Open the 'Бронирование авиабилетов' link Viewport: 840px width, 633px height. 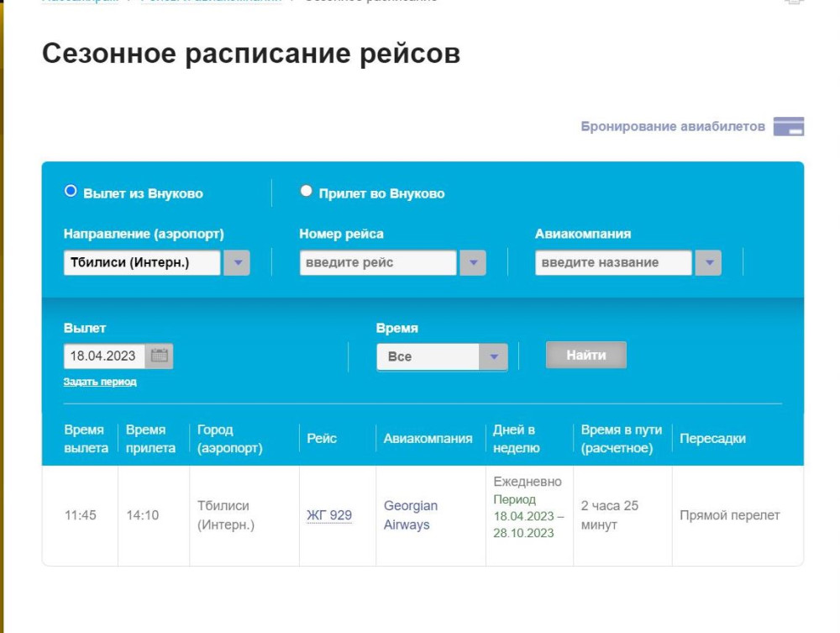(x=673, y=127)
